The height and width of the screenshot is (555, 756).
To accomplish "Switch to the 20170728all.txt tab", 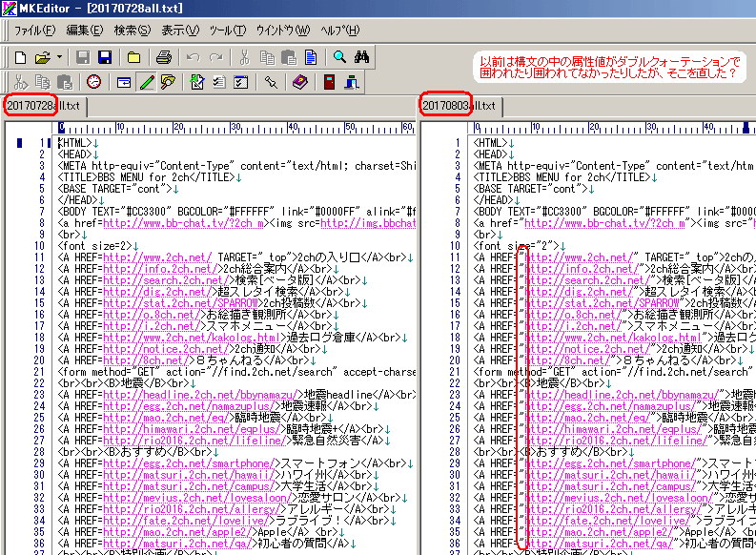I will tap(44, 106).
